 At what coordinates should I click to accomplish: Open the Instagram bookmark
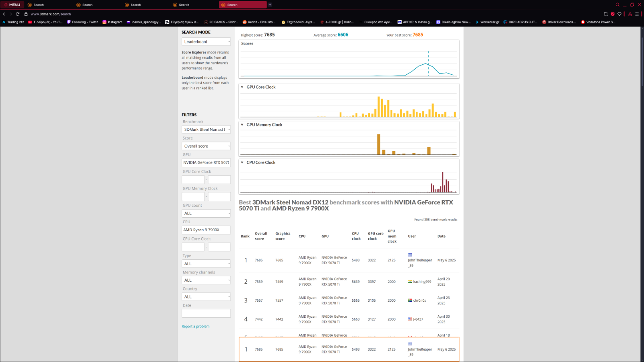[112, 22]
